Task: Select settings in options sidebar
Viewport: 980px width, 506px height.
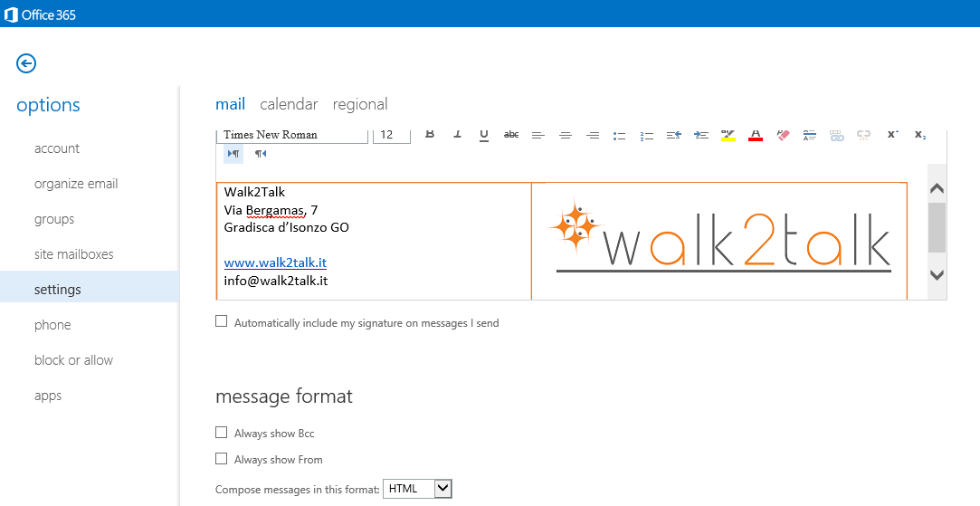Action: (x=90, y=287)
